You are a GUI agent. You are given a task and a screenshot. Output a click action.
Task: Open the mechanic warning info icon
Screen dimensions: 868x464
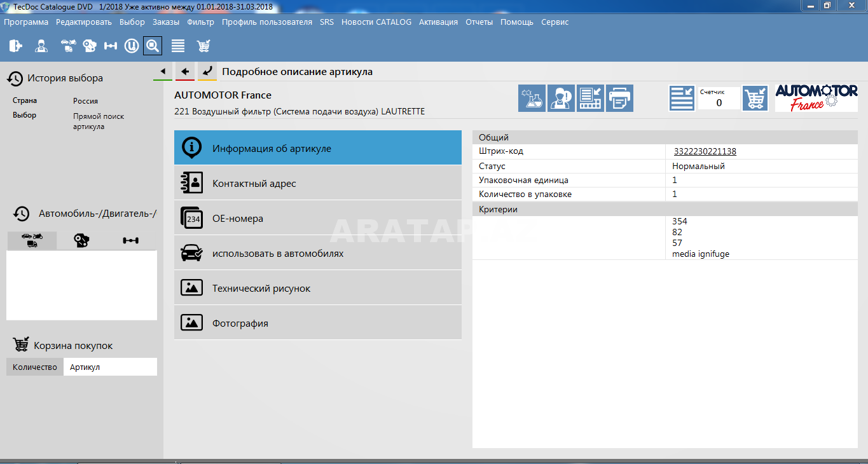(561, 99)
